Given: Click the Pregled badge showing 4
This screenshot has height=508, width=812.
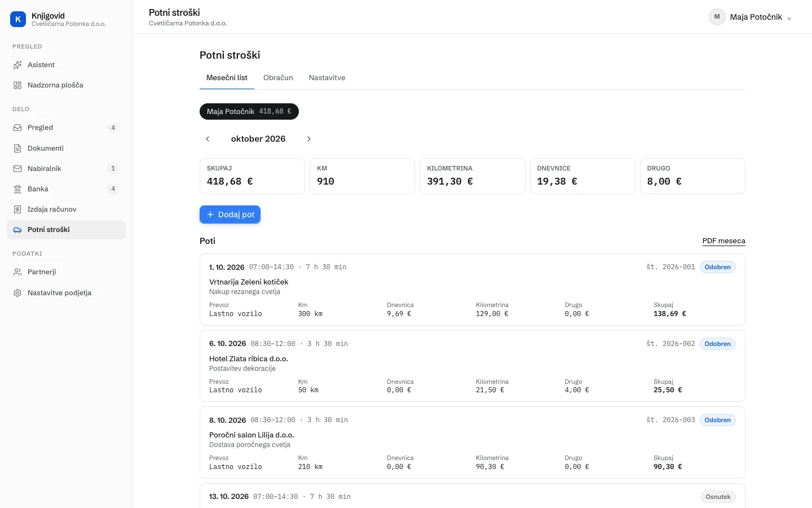Looking at the screenshot, I should (x=113, y=128).
